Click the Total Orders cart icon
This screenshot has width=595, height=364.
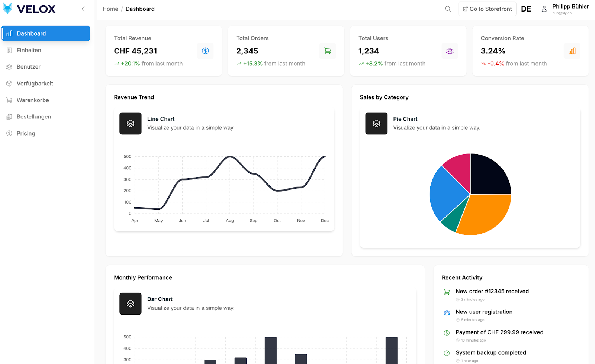pos(328,51)
